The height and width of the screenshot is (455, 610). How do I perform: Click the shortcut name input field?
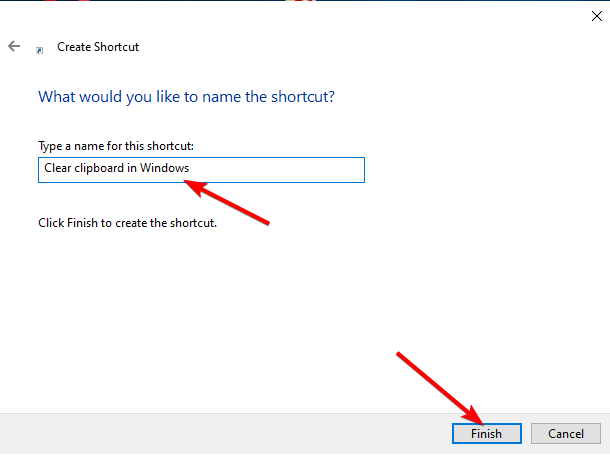(x=201, y=170)
